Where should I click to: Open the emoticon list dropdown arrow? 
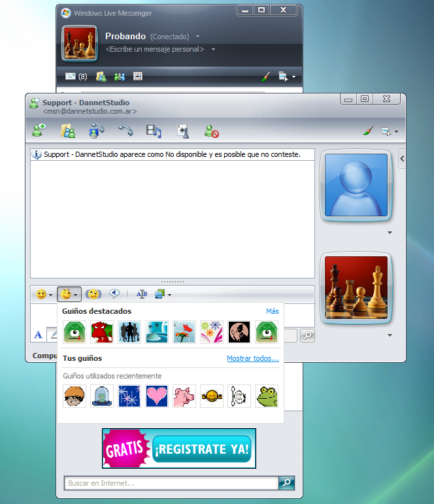tap(50, 295)
